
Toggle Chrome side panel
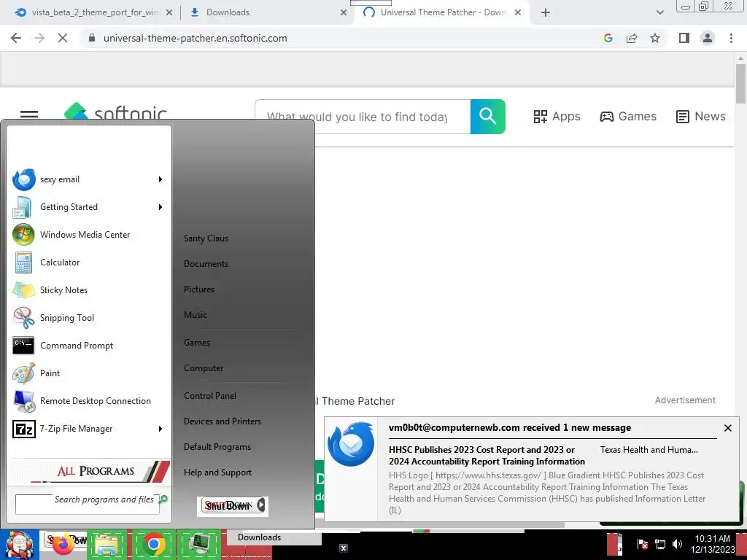tap(684, 38)
